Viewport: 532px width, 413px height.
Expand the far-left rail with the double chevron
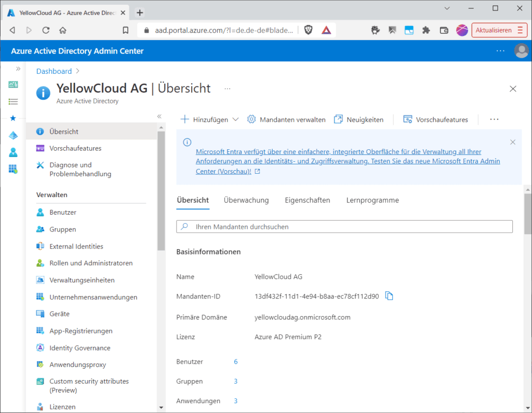tap(18, 69)
